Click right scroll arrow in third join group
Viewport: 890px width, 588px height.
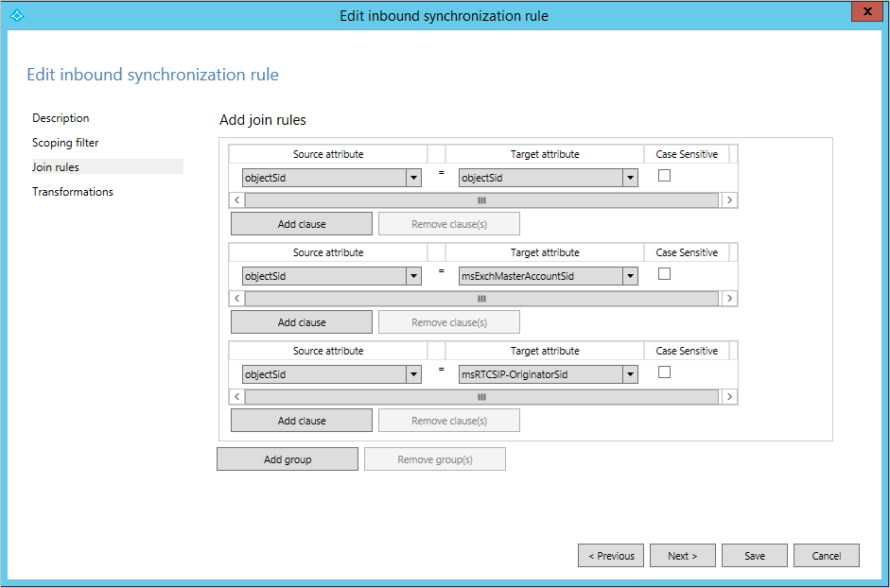tap(729, 397)
